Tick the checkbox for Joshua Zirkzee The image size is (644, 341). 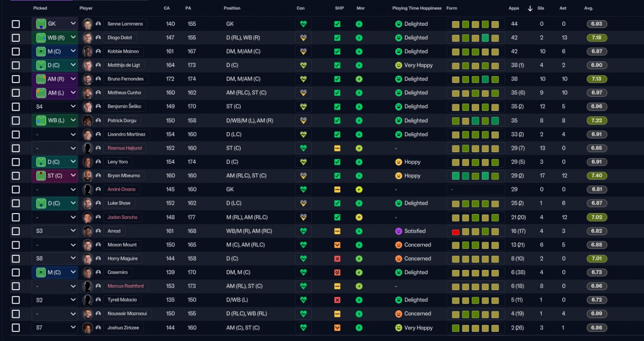(16, 327)
